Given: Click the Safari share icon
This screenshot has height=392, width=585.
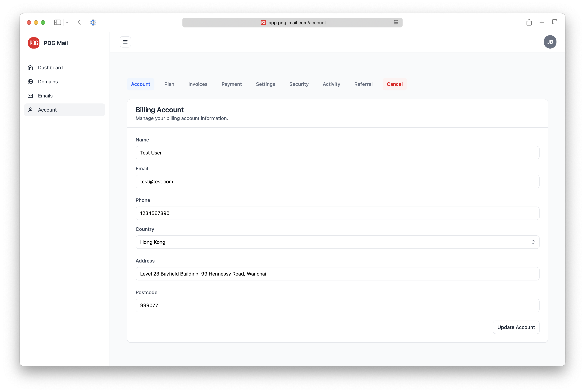Looking at the screenshot, I should coord(529,22).
